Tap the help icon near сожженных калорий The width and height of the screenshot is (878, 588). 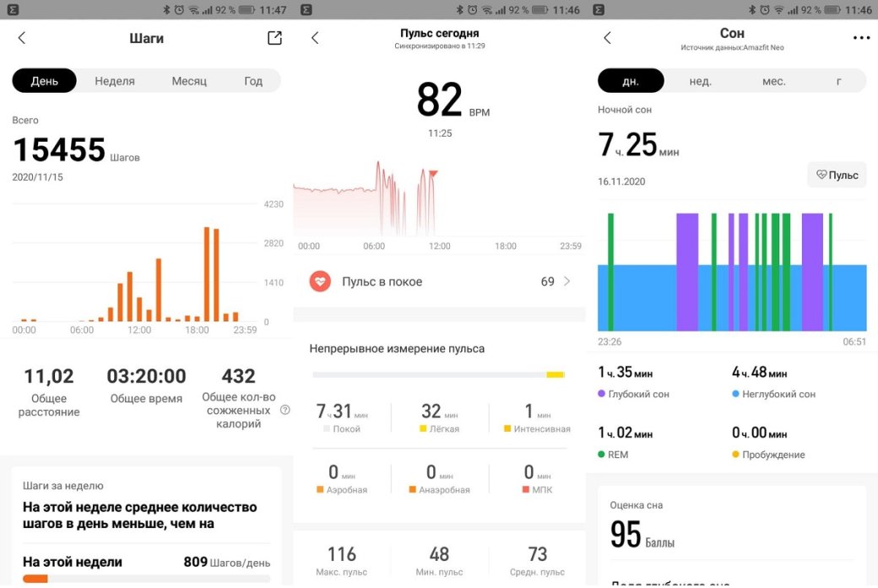click(285, 410)
